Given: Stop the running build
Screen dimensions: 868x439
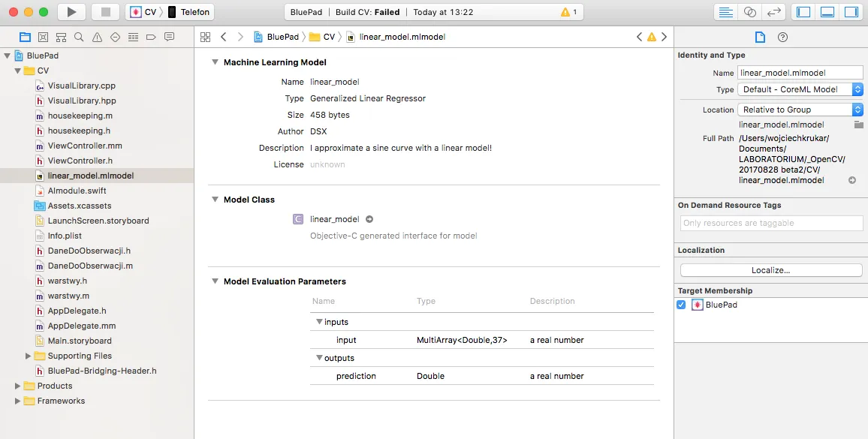Looking at the screenshot, I should tap(104, 11).
